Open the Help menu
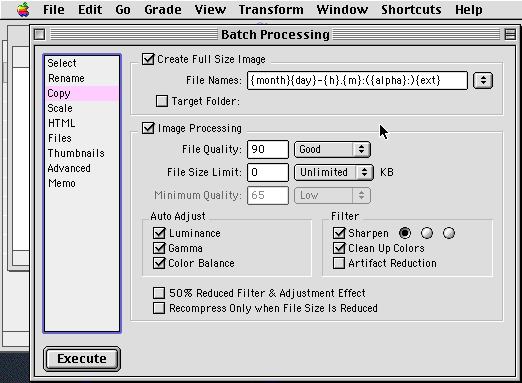This screenshot has height=383, width=522. click(469, 10)
